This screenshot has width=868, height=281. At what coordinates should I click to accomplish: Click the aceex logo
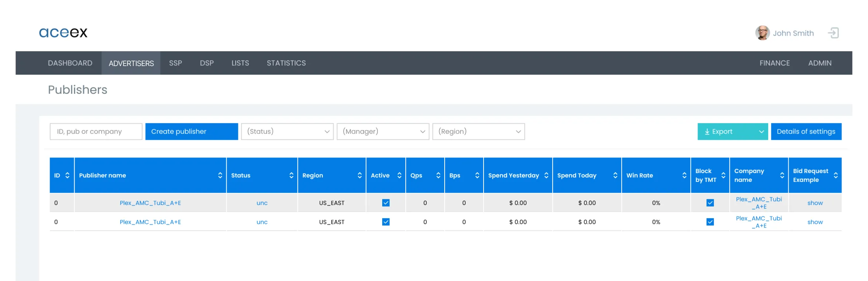coord(63,33)
